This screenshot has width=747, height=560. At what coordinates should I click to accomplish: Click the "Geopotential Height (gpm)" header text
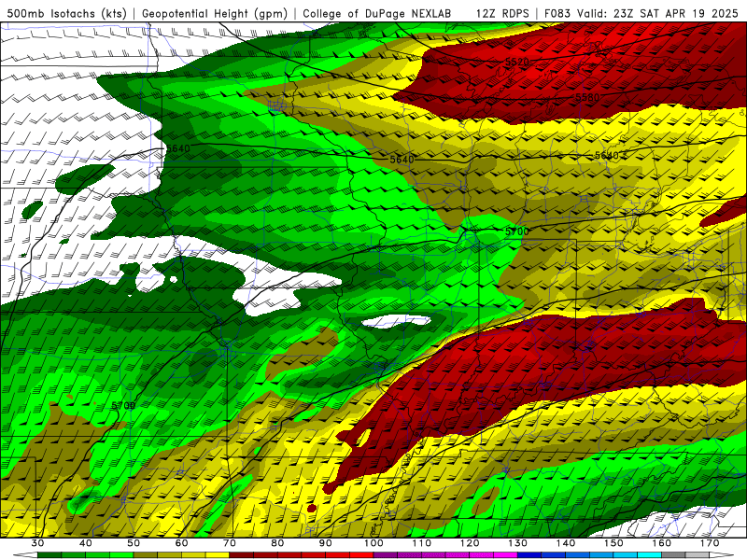pos(215,14)
